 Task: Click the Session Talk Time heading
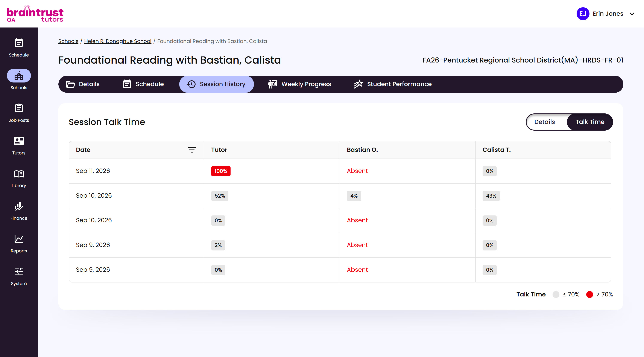pyautogui.click(x=107, y=122)
